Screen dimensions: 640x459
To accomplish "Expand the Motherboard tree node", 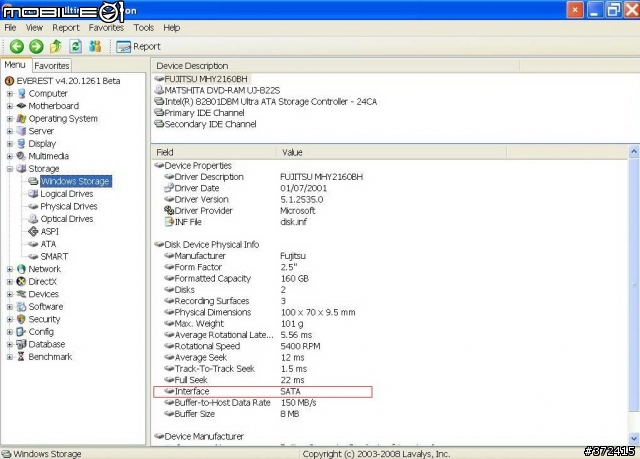I will click(x=10, y=106).
